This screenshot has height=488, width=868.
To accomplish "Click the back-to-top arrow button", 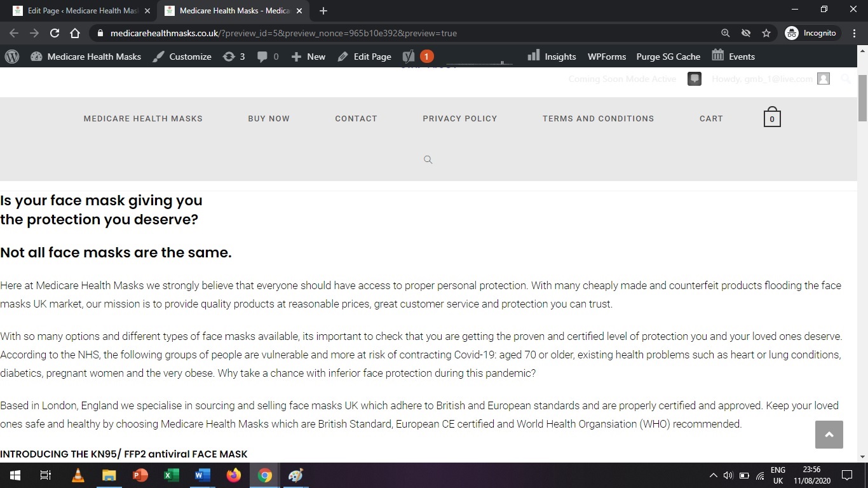I will coord(829,435).
